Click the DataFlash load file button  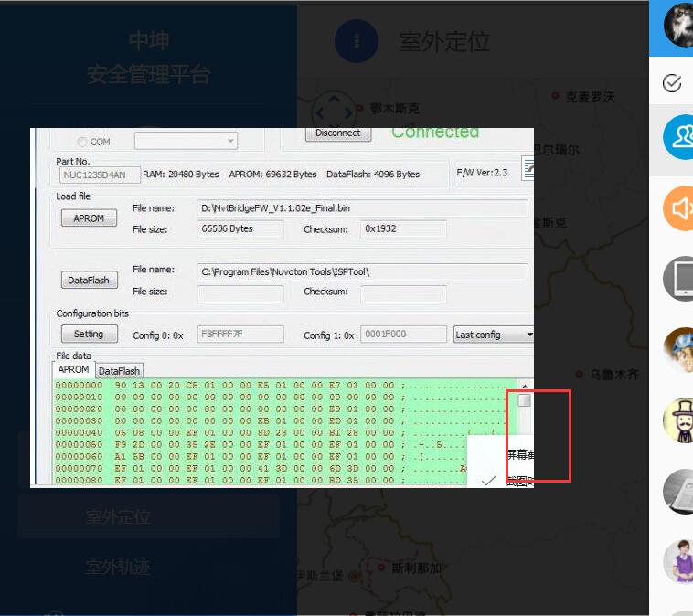pyautogui.click(x=90, y=280)
